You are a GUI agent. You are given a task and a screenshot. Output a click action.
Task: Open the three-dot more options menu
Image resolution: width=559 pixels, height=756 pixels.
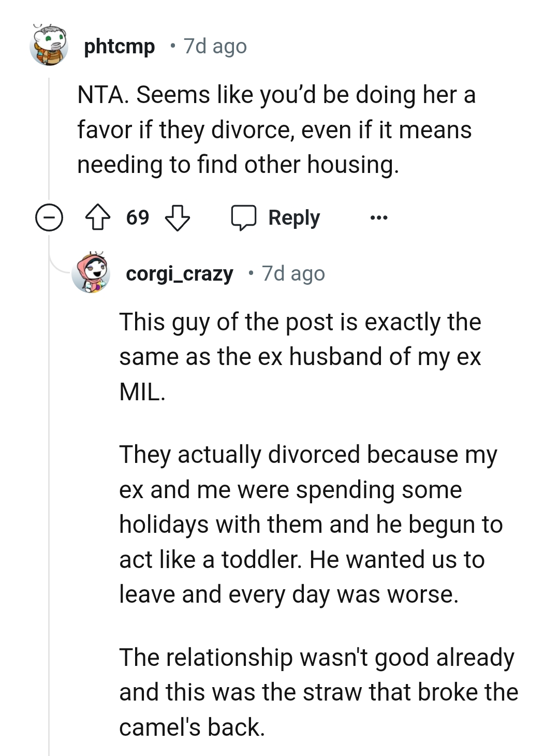coord(379,218)
